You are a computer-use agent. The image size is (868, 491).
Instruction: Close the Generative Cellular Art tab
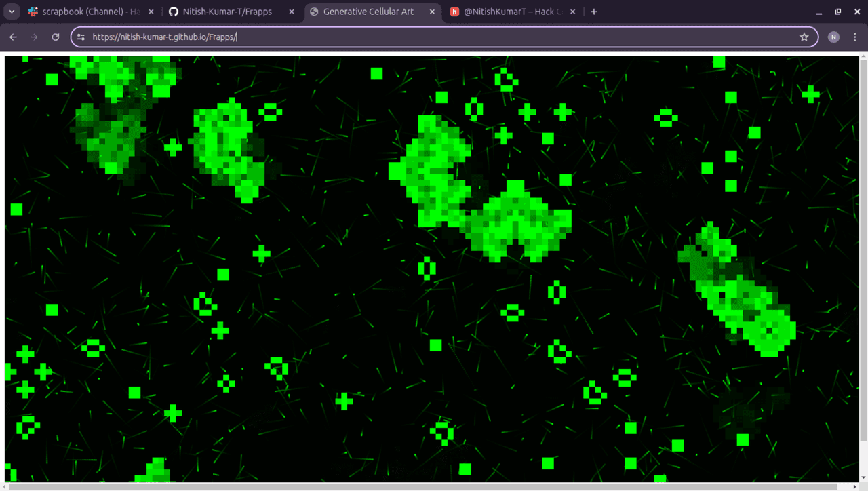point(432,12)
